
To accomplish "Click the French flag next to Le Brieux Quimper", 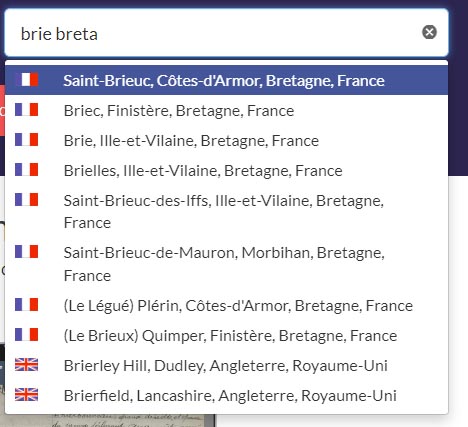I will point(27,334).
